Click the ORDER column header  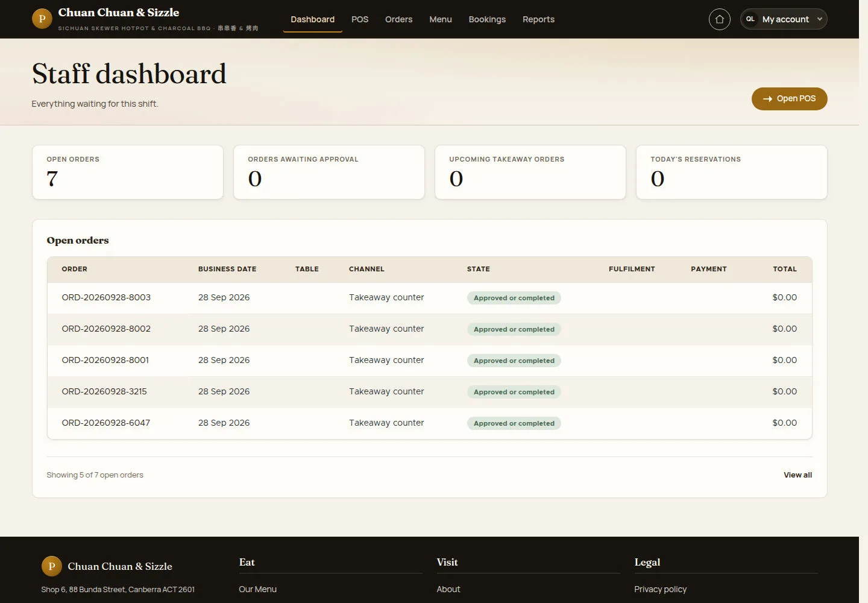(75, 269)
